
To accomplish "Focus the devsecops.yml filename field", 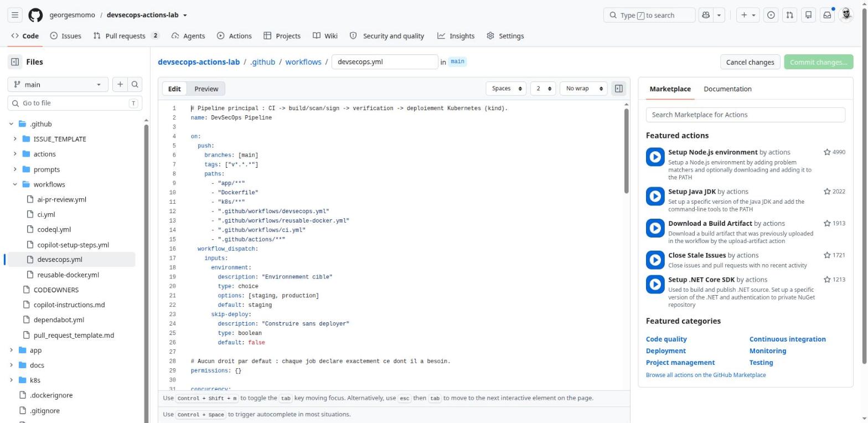I will pos(385,62).
